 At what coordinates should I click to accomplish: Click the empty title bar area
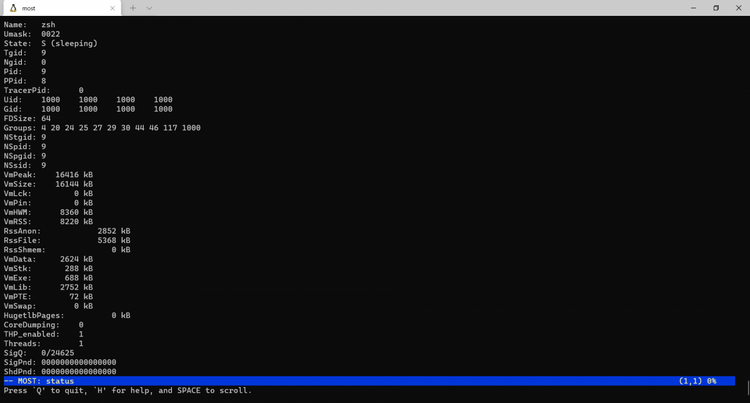[416, 8]
